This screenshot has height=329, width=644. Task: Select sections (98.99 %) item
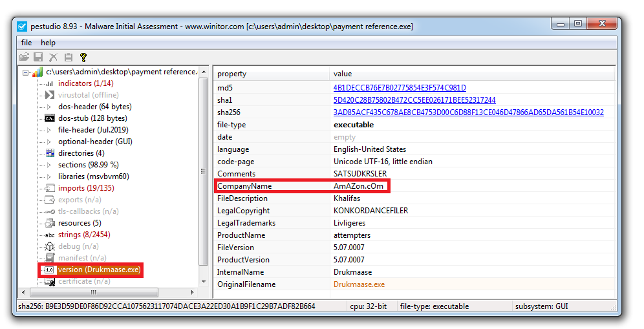(89, 165)
